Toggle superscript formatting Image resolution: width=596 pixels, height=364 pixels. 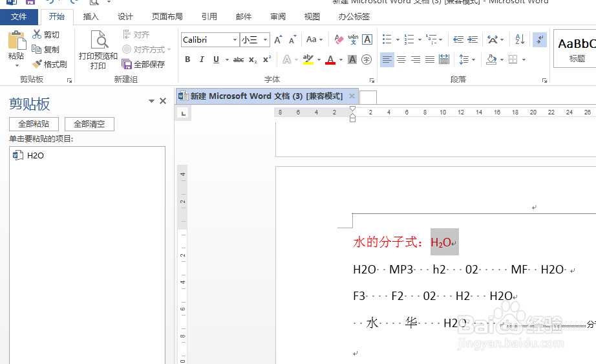267,59
